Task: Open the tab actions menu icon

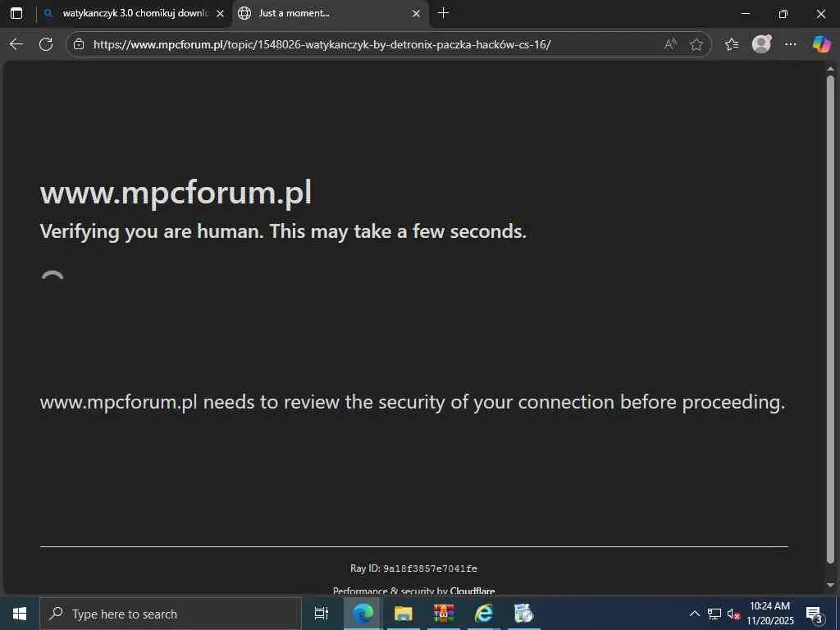Action: pos(16,13)
